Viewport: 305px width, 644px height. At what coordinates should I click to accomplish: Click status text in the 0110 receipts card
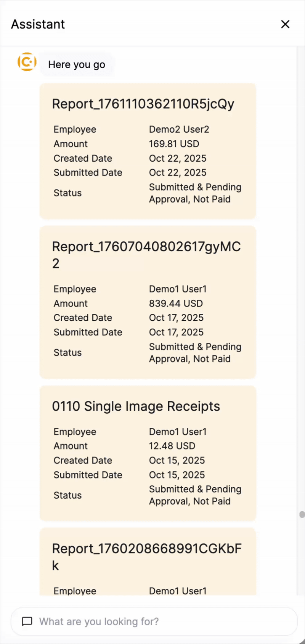tap(195, 495)
